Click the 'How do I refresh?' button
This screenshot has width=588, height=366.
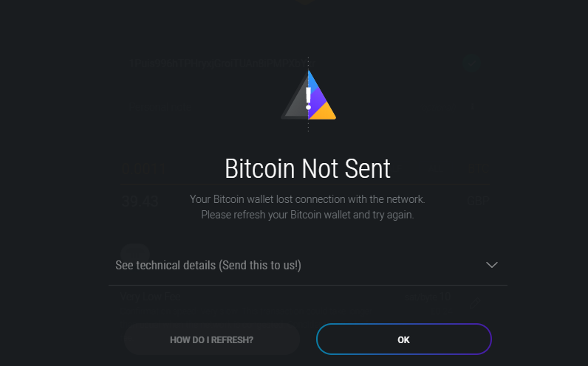pos(211,340)
